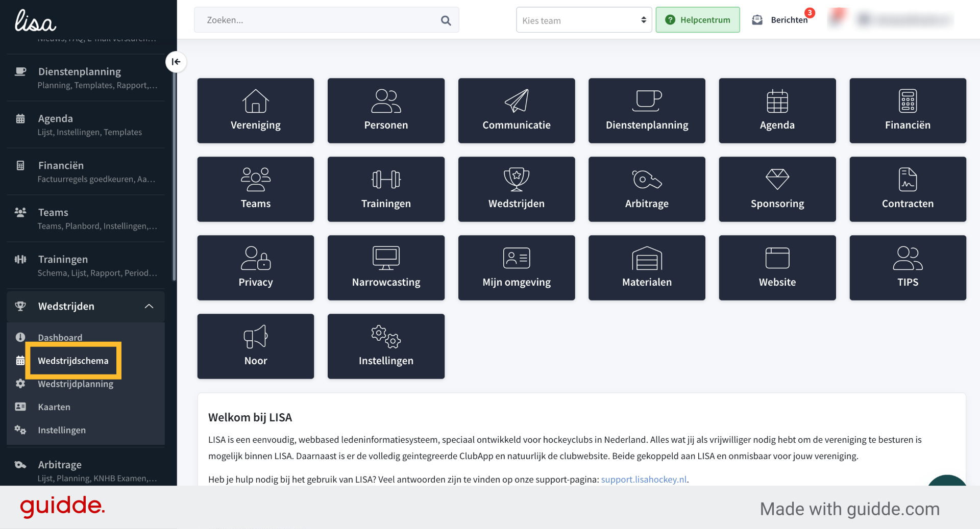Open the Mijn omgeving tile
980x529 pixels.
point(517,267)
